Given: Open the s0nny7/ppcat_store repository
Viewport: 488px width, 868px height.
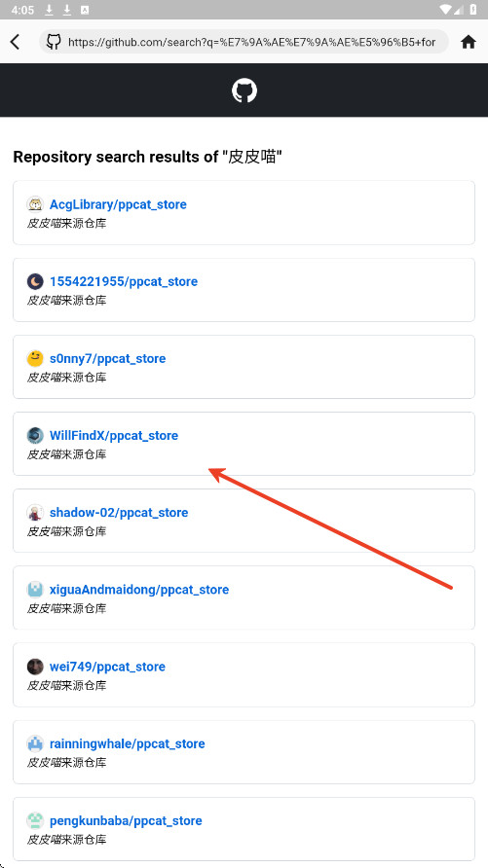Looking at the screenshot, I should pos(107,358).
